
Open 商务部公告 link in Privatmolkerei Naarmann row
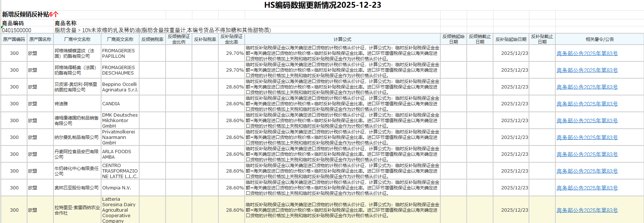(587, 137)
